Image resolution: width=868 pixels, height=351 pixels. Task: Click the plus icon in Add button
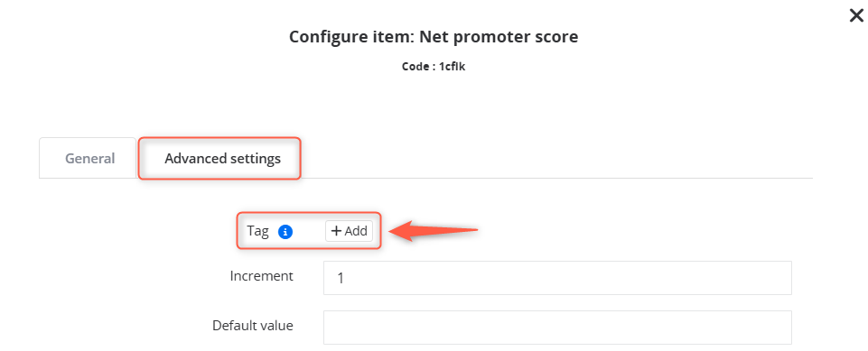[335, 231]
